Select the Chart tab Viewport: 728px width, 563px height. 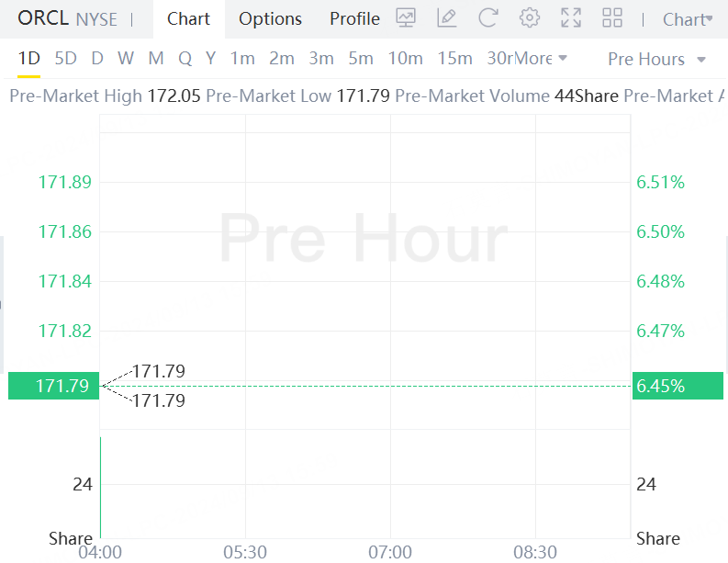click(188, 19)
